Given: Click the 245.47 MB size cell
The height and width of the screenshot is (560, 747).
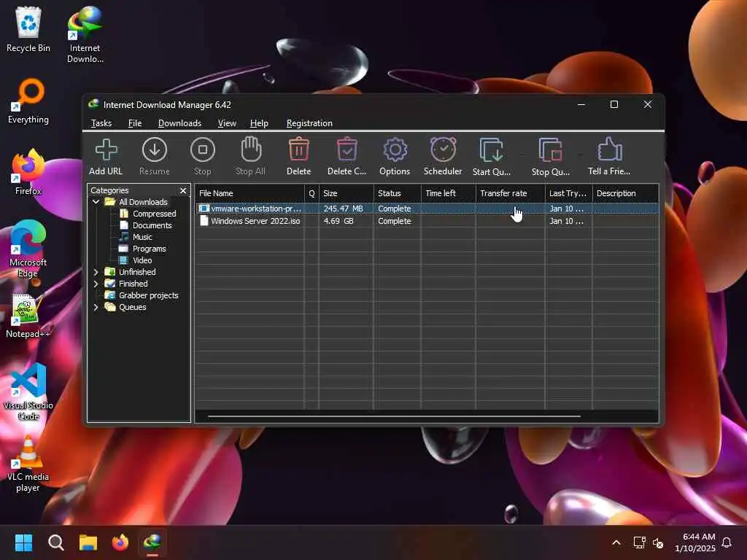Looking at the screenshot, I should pyautogui.click(x=343, y=209).
